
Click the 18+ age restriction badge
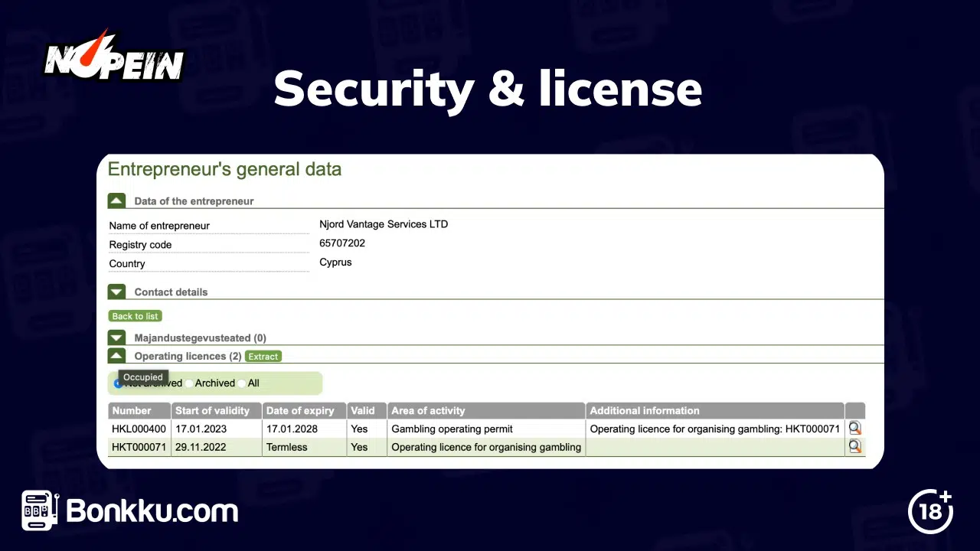tap(930, 511)
